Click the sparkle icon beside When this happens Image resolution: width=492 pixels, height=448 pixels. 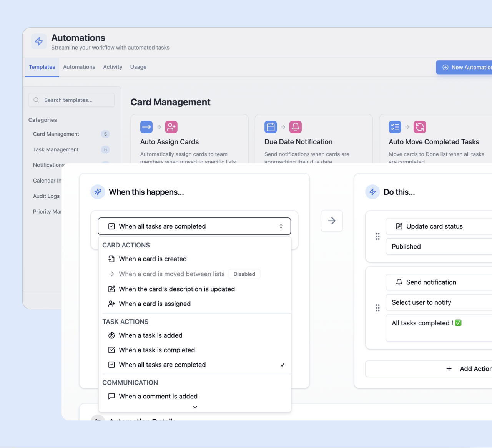pyautogui.click(x=98, y=192)
